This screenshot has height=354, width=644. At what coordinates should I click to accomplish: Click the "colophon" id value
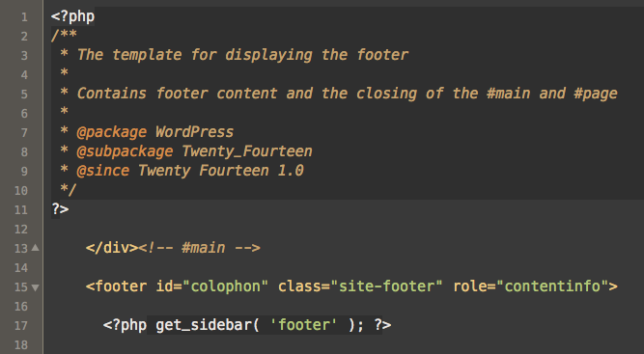tap(225, 286)
